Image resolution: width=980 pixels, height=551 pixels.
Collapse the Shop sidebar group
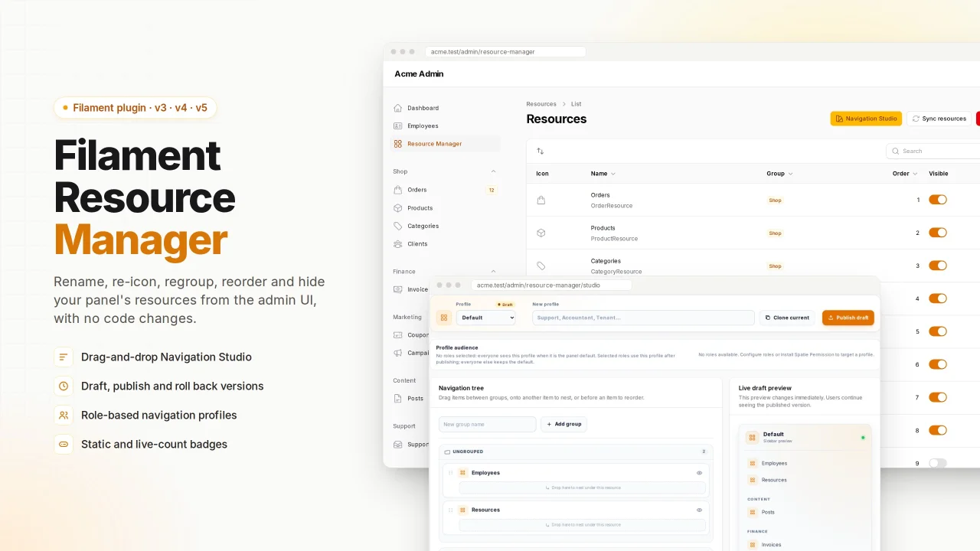pyautogui.click(x=493, y=171)
